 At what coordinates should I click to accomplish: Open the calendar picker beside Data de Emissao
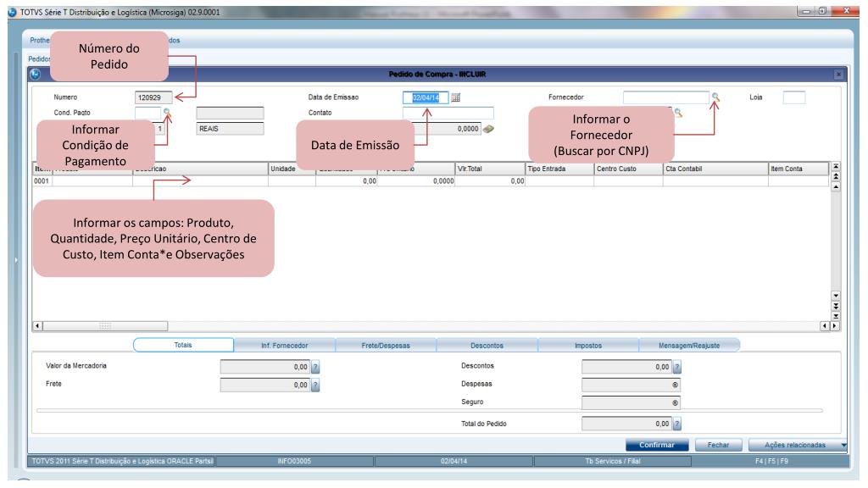(455, 98)
